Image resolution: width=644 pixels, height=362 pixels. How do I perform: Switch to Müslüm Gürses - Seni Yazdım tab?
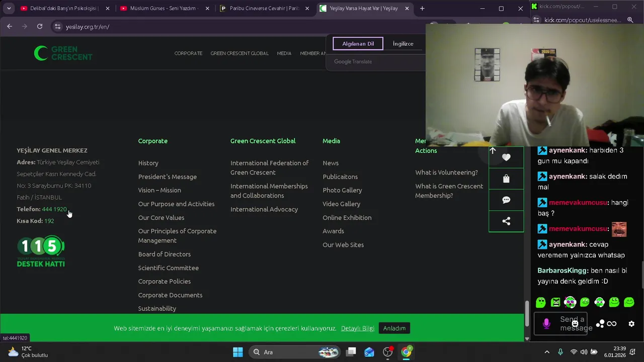point(165,9)
